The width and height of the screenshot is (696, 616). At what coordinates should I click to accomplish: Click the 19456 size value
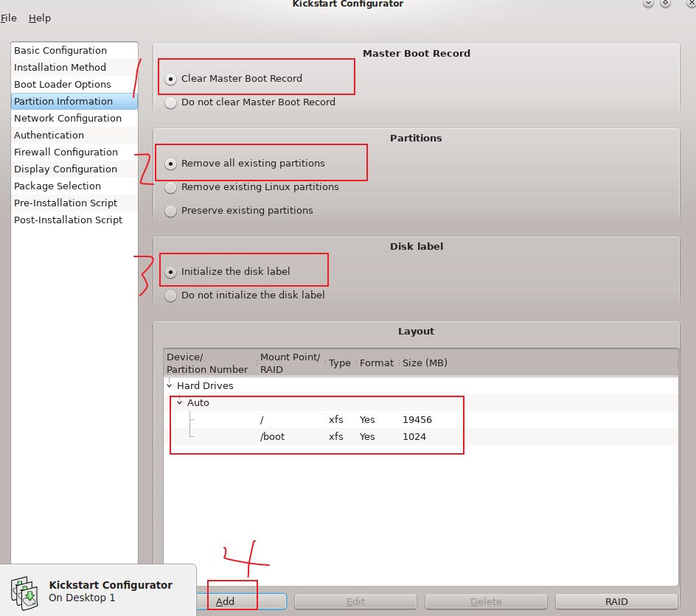click(417, 419)
